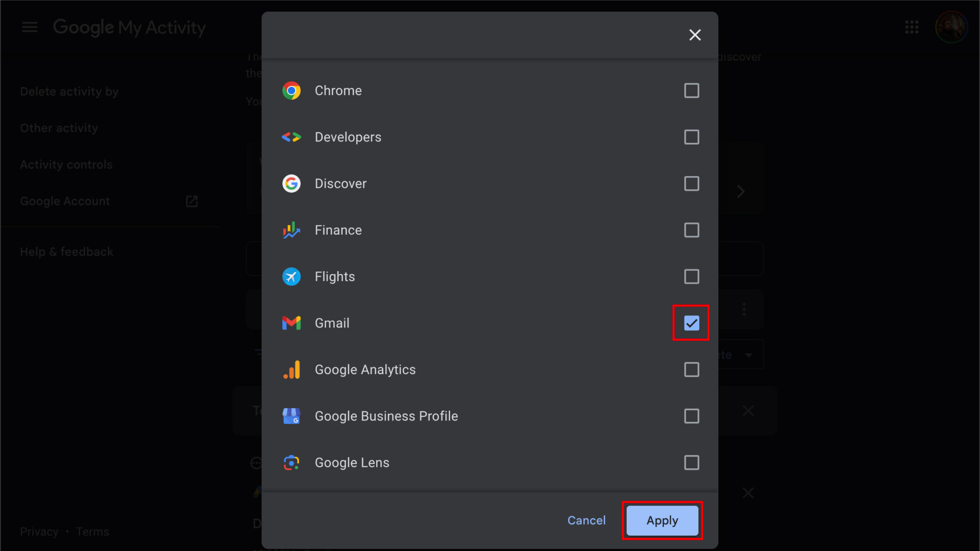
Task: Select Activity controls in the sidebar
Action: point(66,164)
